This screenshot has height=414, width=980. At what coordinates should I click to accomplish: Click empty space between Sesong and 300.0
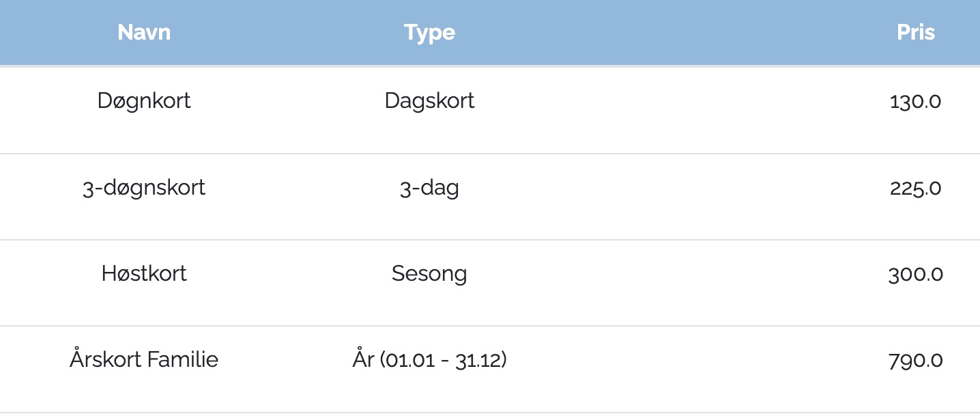click(x=682, y=275)
